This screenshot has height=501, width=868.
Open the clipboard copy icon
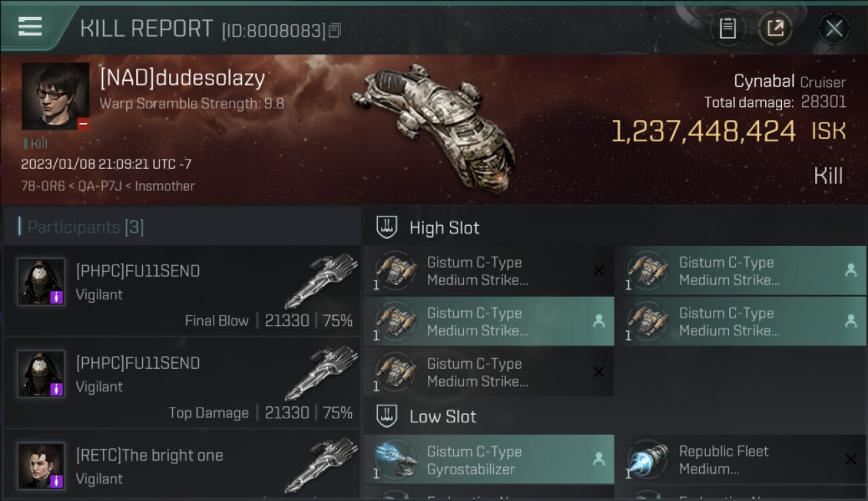point(727,28)
